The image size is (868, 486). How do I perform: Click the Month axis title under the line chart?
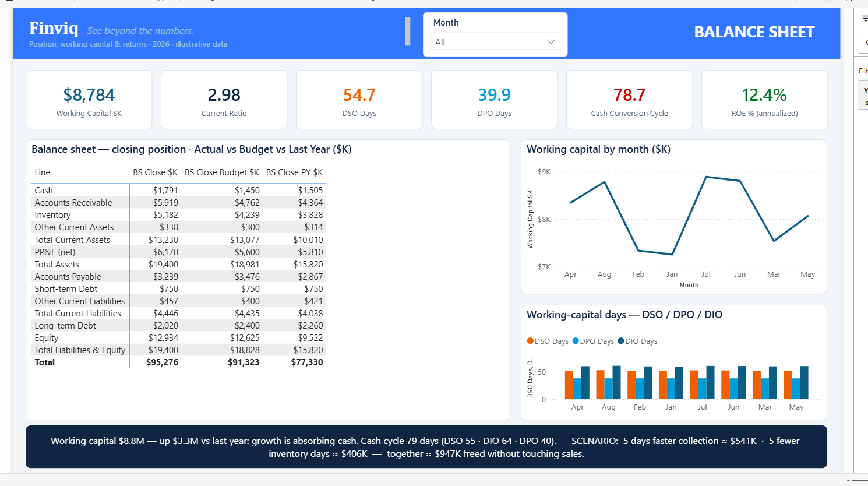tap(689, 285)
